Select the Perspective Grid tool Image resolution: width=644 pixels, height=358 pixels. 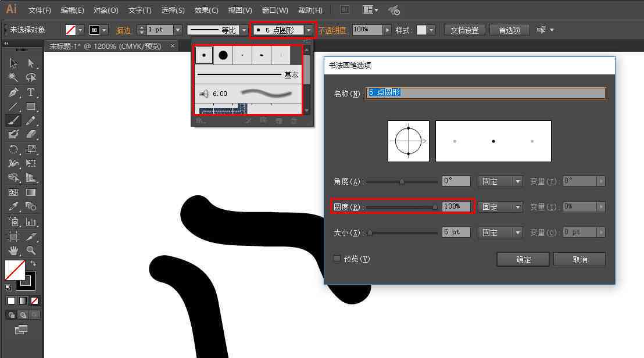pyautogui.click(x=31, y=177)
